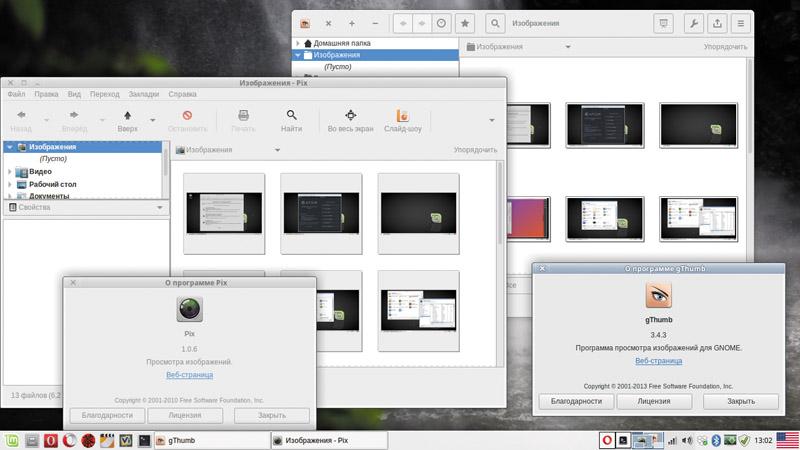Click the Остановить stop icon in Pix
Viewport: 800px width, 450px height.
click(x=187, y=115)
